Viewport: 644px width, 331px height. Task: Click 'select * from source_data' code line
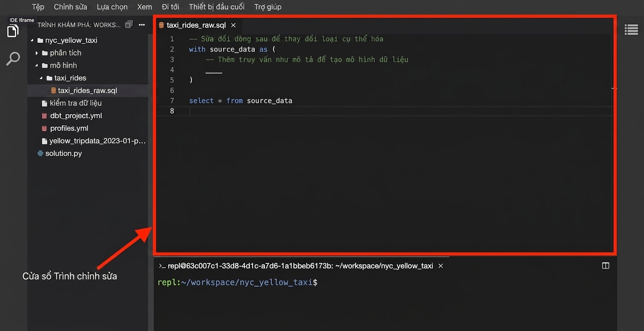[x=240, y=101]
